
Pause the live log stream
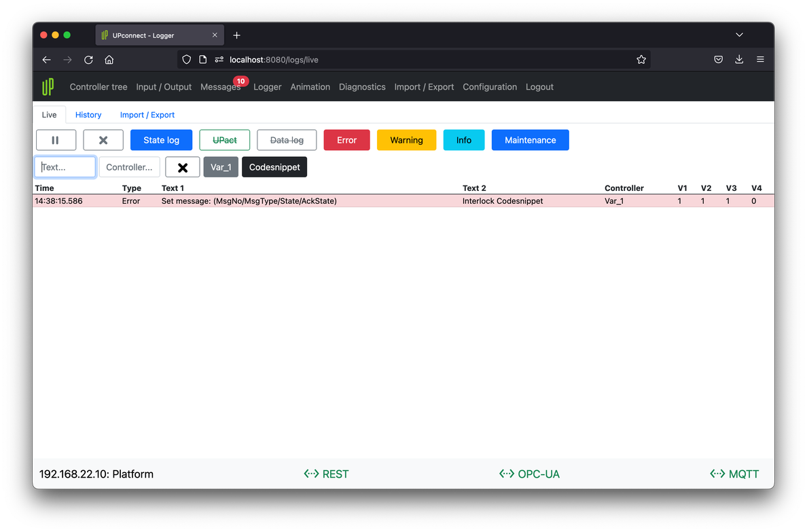[56, 140]
